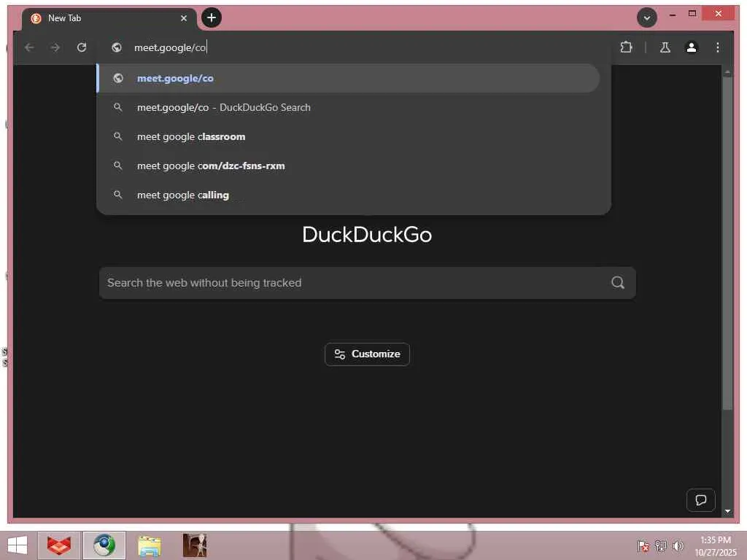
Task: Pick the meet google calling suggestion
Action: tap(348, 195)
